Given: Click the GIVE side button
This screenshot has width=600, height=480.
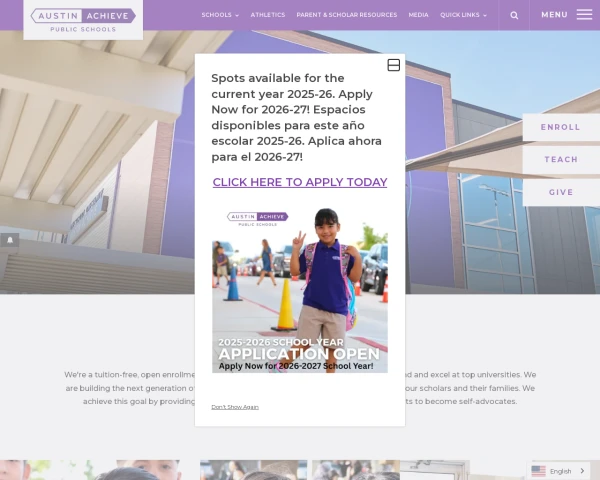Looking at the screenshot, I should (x=561, y=192).
